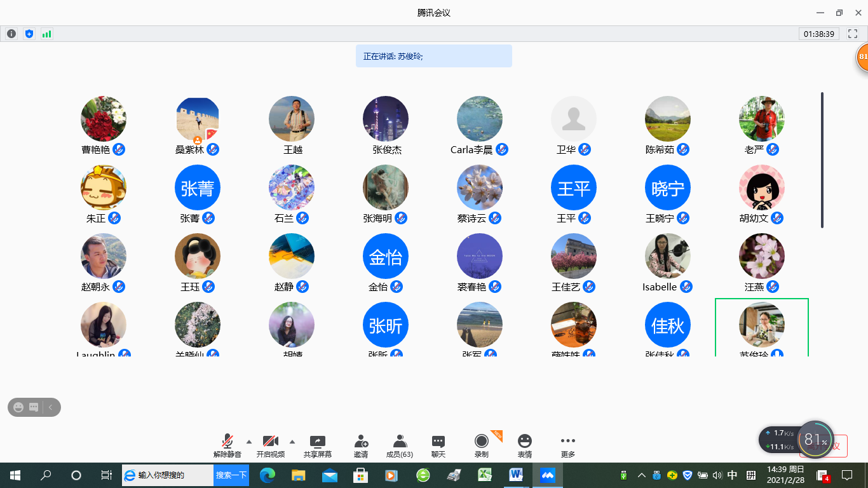Click the 搜索一下 search button
This screenshot has width=868, height=488.
(231, 475)
